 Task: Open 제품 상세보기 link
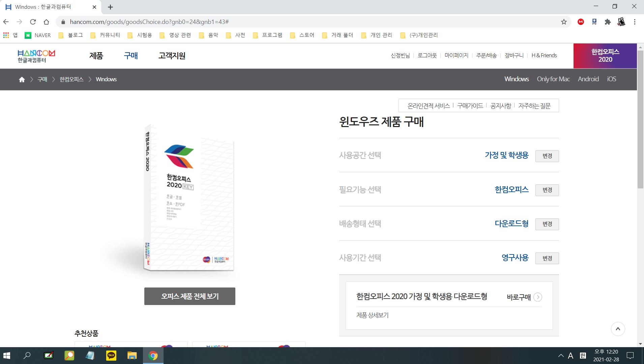[x=373, y=315]
